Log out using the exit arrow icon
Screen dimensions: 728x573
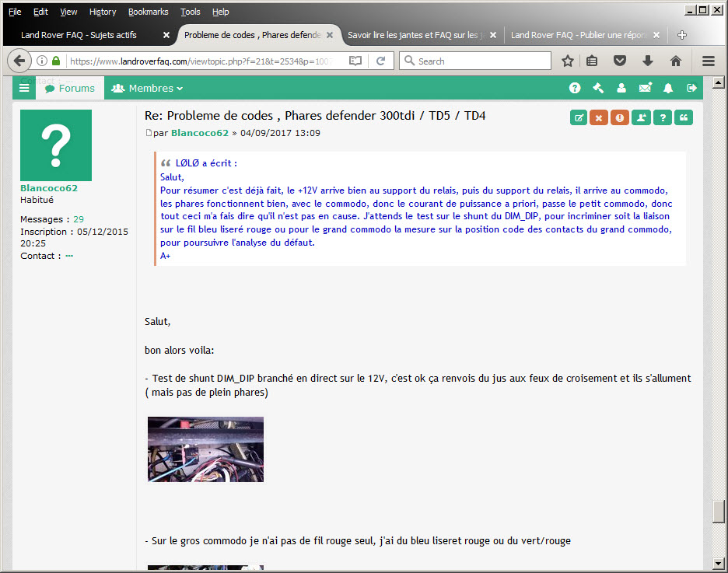click(691, 89)
